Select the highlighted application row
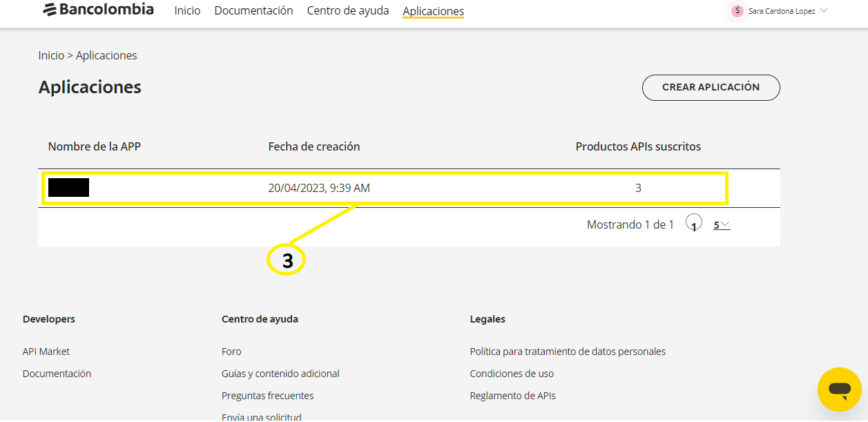The height and width of the screenshot is (422, 868). click(x=385, y=187)
